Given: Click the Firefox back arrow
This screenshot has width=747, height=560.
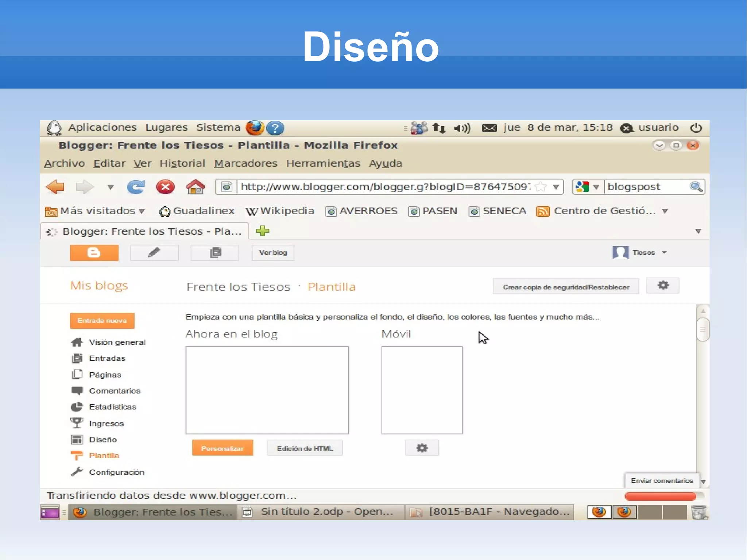Looking at the screenshot, I should point(55,187).
